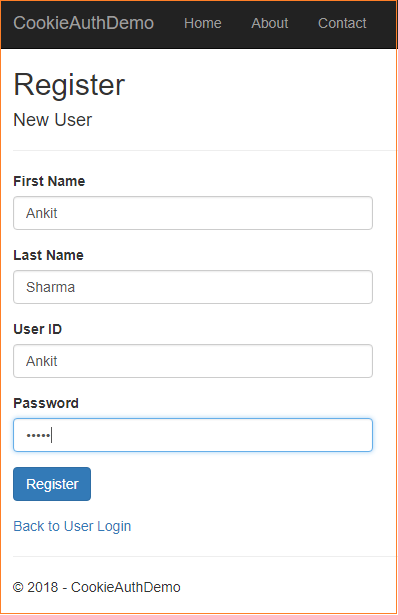Submit the form with the blue Register button
This screenshot has width=398, height=615.
(x=52, y=484)
